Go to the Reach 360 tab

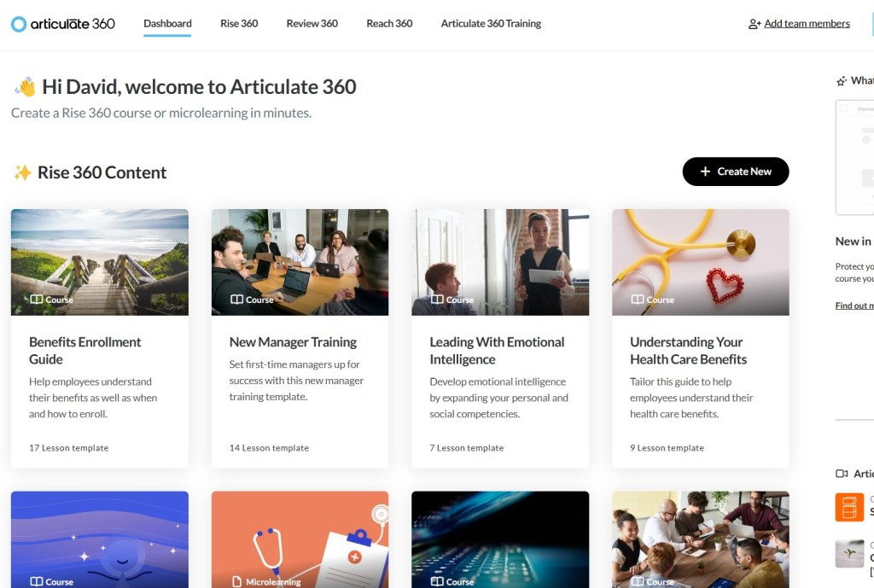pos(389,23)
